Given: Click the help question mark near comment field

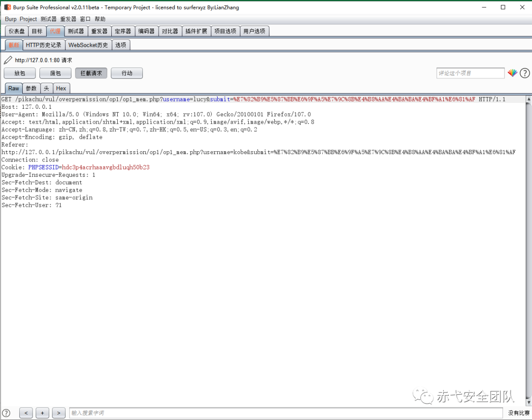Looking at the screenshot, I should click(525, 73).
